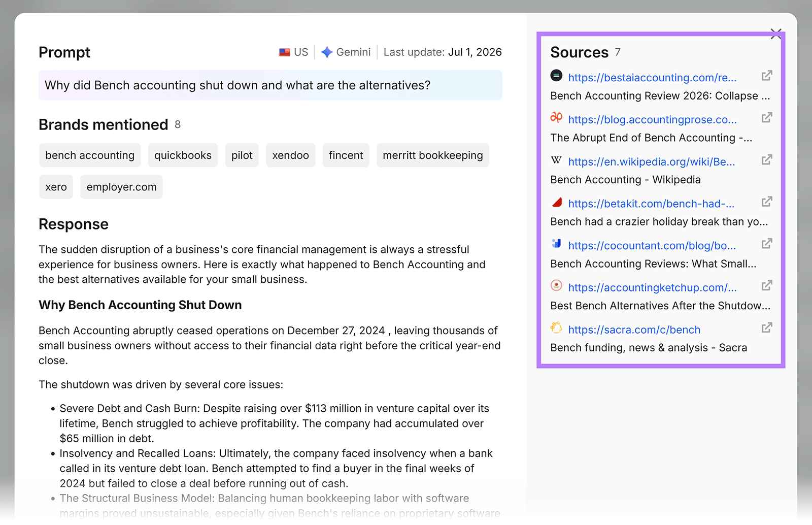This screenshot has width=812, height=525.
Task: Click the cocountant blue favicon
Action: click(556, 244)
